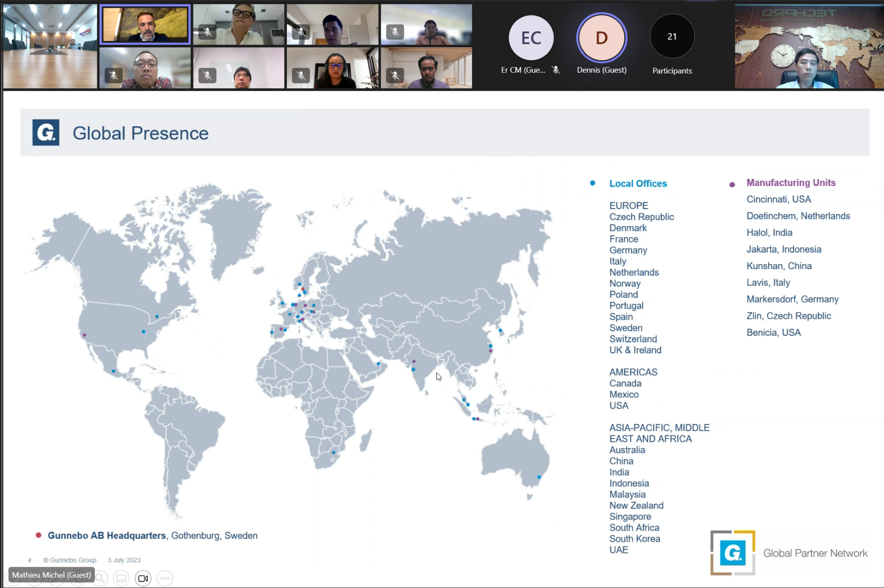Click Markersdorf, Germany manufacturing unit

point(792,299)
